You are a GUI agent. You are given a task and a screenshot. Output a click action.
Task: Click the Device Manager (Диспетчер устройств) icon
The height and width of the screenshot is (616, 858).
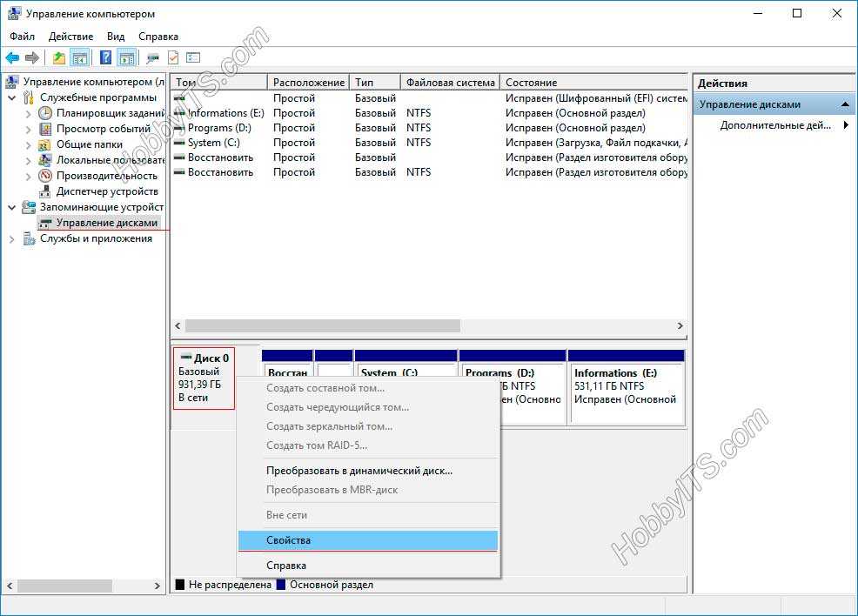pyautogui.click(x=45, y=191)
